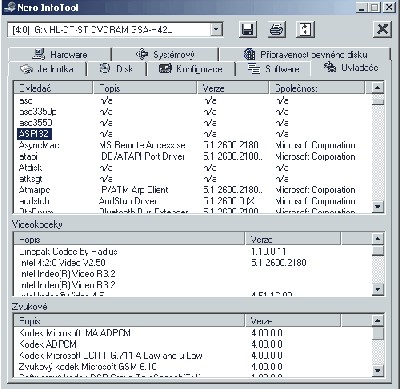The height and width of the screenshot is (389, 400).
Task: Click the printer icon in the toolbar
Action: coord(277,30)
